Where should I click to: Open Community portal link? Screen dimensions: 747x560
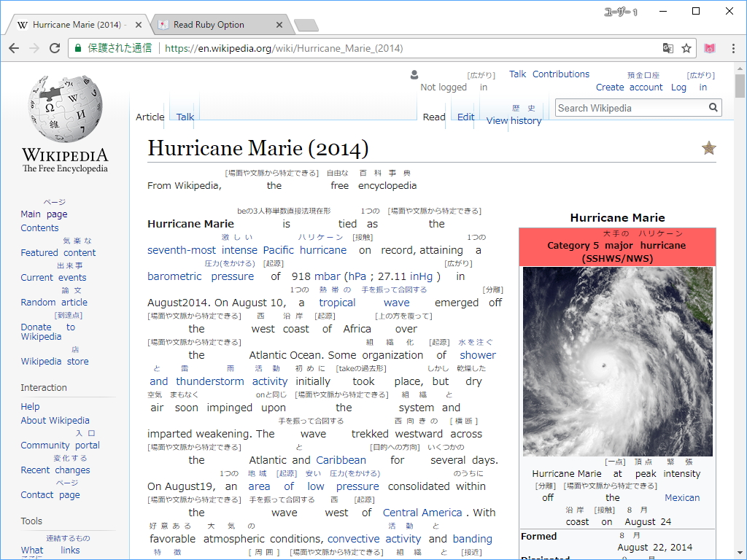click(60, 445)
